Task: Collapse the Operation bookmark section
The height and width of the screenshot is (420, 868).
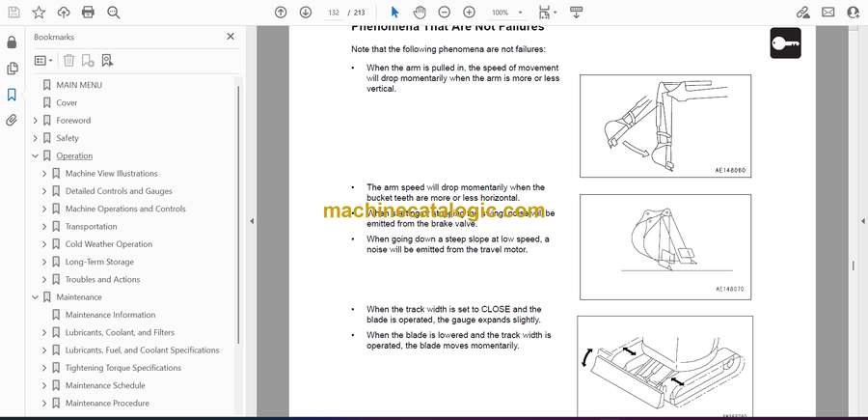Action: point(36,155)
